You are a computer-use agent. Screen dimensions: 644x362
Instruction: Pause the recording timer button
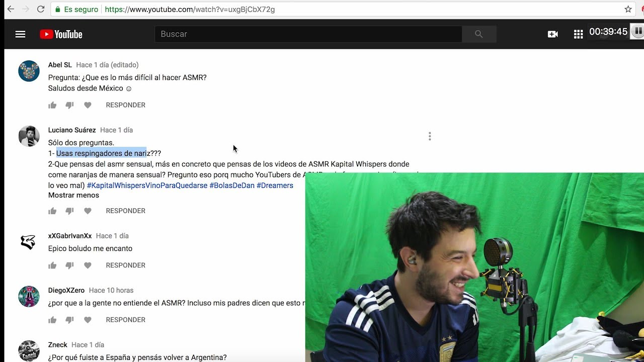(638, 31)
